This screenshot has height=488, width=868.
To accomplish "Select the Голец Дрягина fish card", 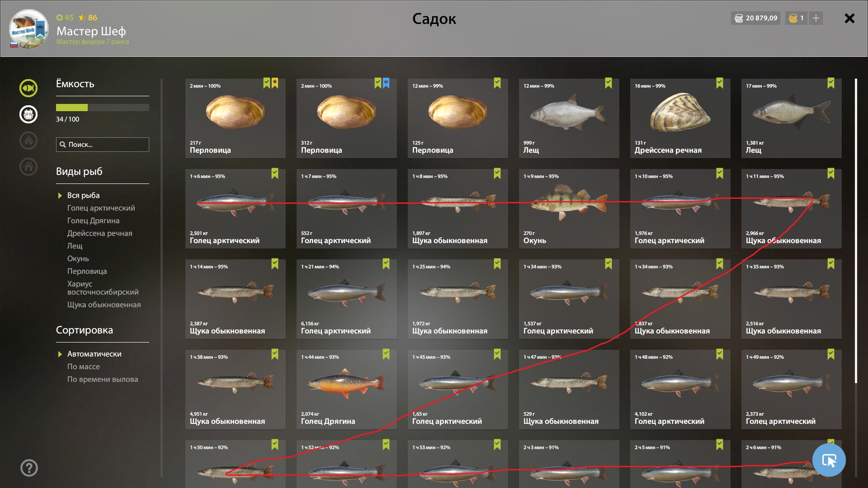I will tap(347, 389).
